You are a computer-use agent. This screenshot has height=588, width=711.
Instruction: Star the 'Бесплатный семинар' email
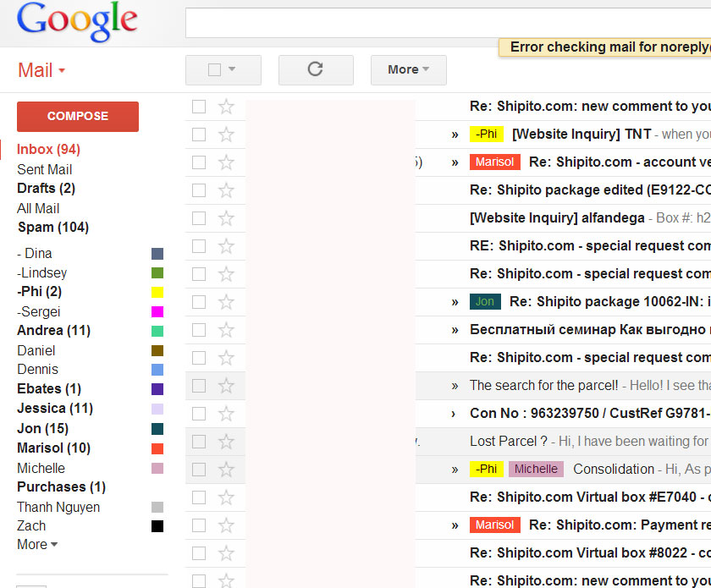point(226,330)
